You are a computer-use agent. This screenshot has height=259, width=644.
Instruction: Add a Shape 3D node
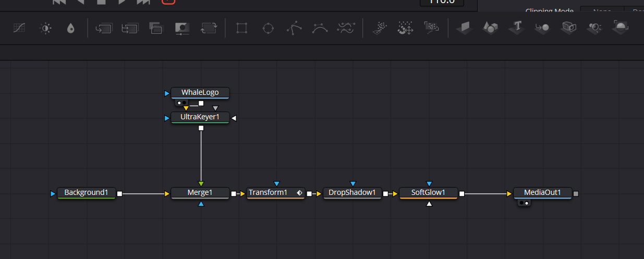pos(490,28)
